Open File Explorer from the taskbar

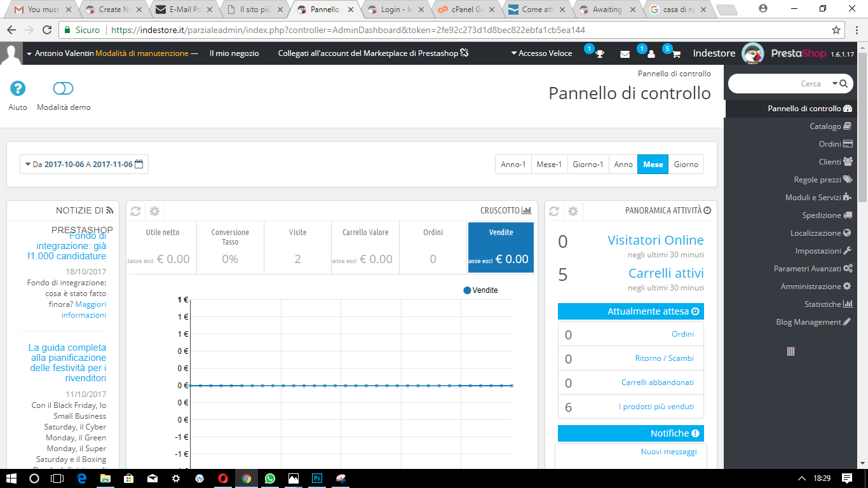105,478
